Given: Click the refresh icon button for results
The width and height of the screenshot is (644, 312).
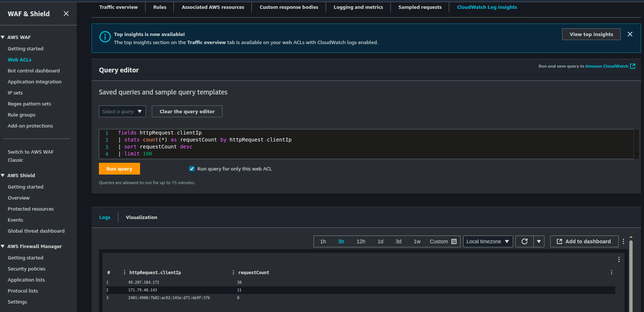Looking at the screenshot, I should point(525,241).
